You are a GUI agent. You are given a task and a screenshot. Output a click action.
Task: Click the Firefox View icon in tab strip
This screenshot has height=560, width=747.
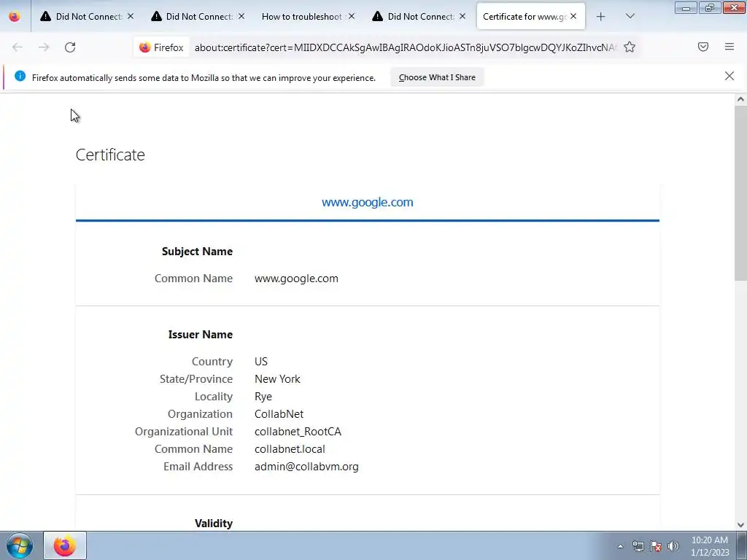15,17
